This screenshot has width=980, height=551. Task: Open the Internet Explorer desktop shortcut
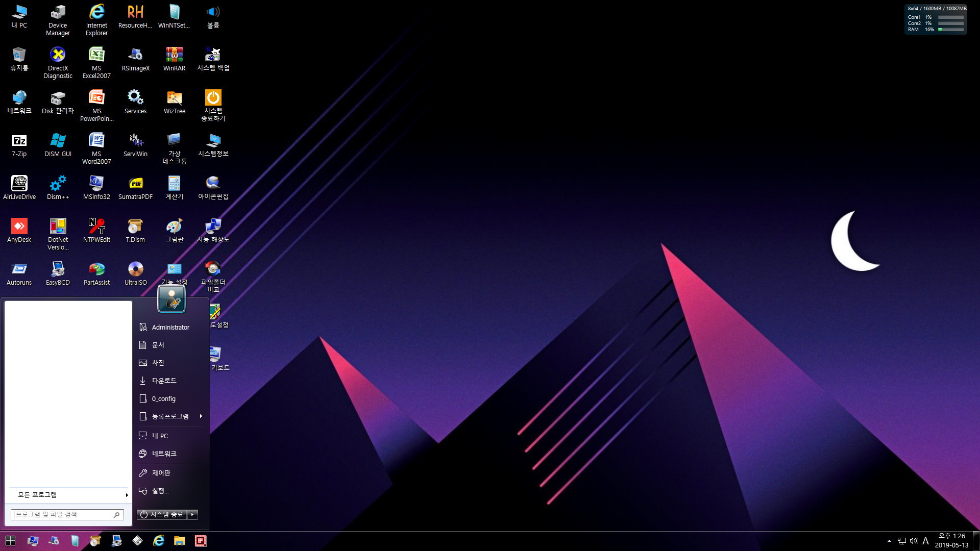click(96, 20)
